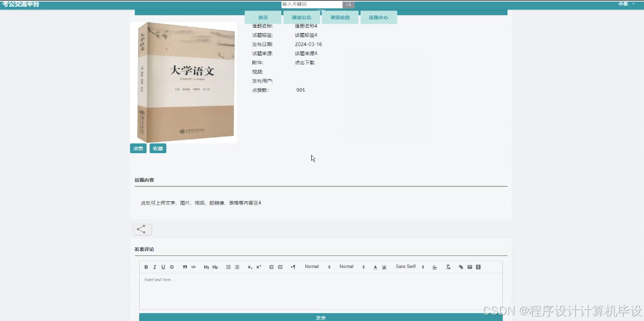Insert a blockquote in the comment
The image size is (644, 321).
tap(185, 267)
